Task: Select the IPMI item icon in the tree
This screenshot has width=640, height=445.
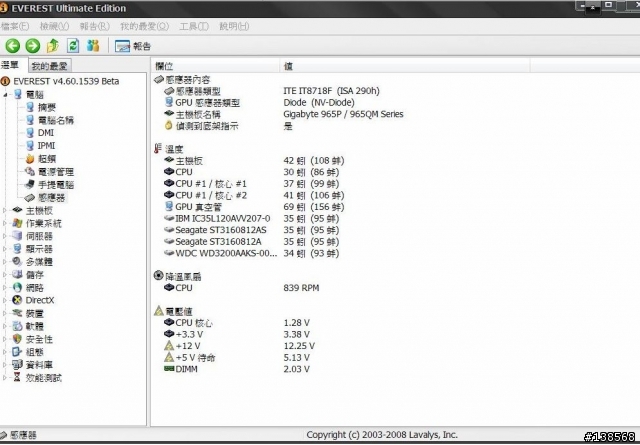Action: click(x=30, y=146)
